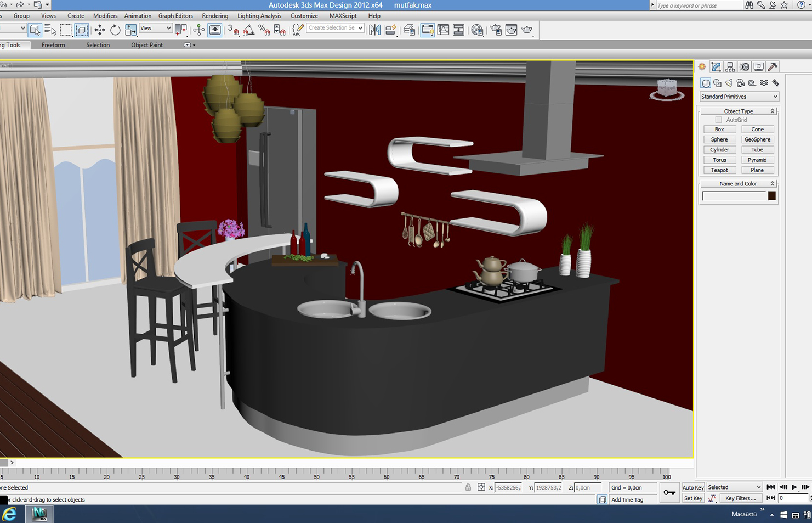This screenshot has height=523, width=812.
Task: Open selection filter dropdown
Action: (13, 29)
